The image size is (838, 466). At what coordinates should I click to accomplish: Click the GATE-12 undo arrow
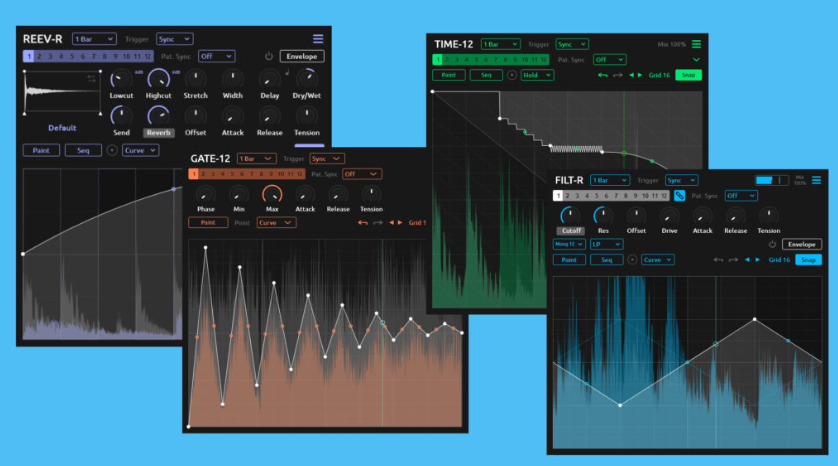(x=362, y=223)
